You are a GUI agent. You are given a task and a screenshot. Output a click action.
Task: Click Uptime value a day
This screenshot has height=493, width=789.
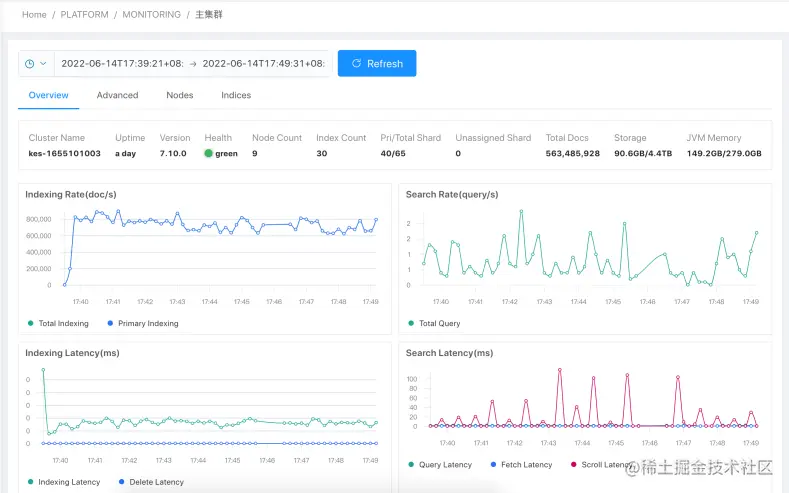[125, 153]
